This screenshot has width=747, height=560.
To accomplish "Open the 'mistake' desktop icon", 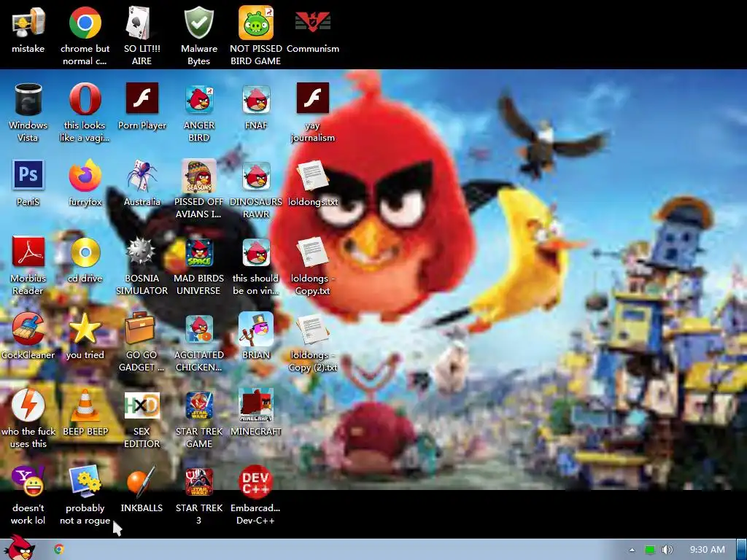I will click(28, 23).
